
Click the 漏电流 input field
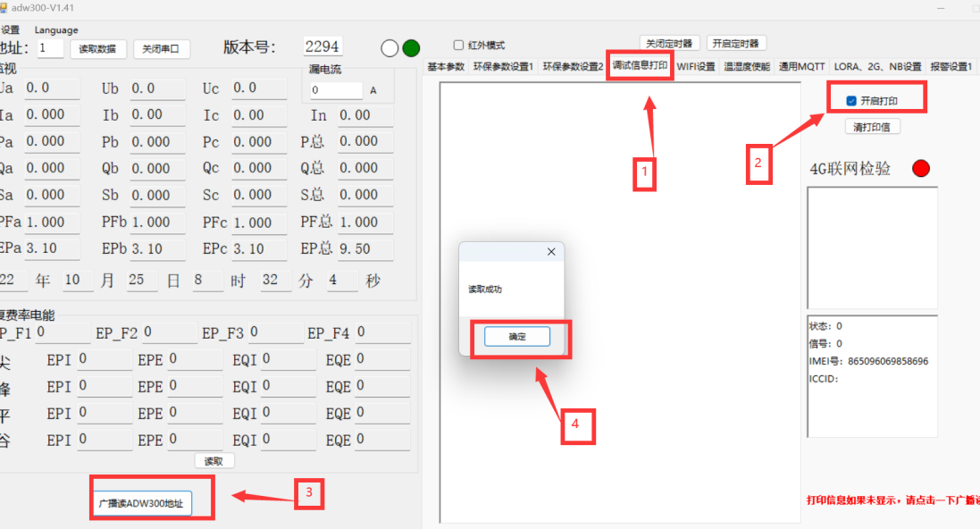click(336, 90)
